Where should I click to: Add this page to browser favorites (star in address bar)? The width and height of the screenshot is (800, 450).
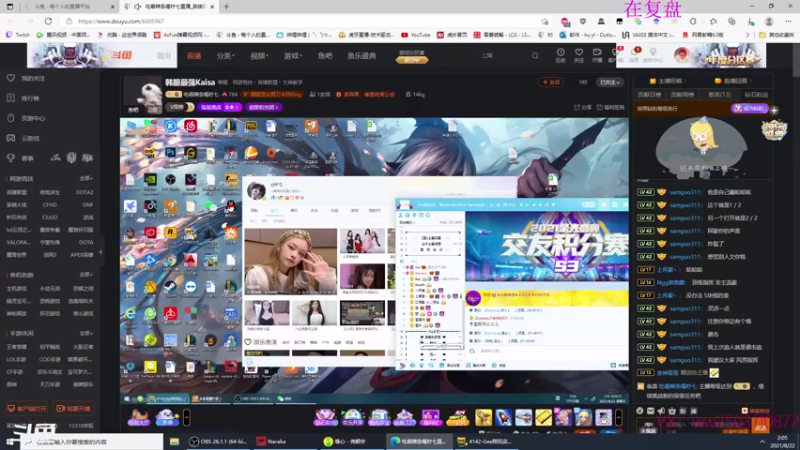(545, 21)
